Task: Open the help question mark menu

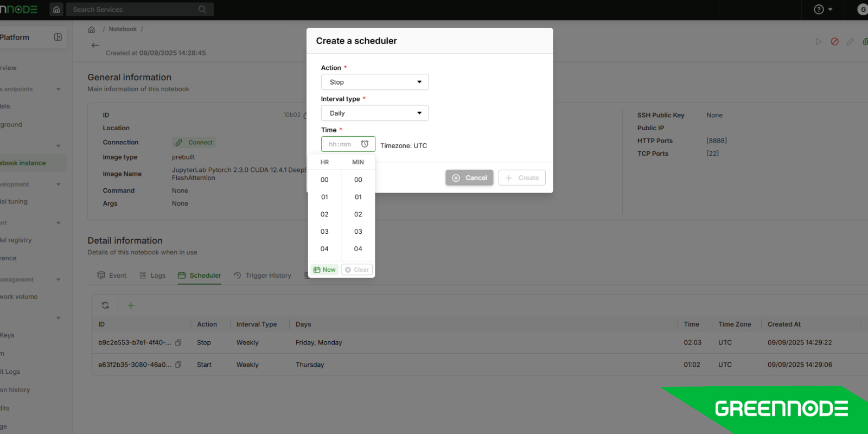Action: click(822, 9)
